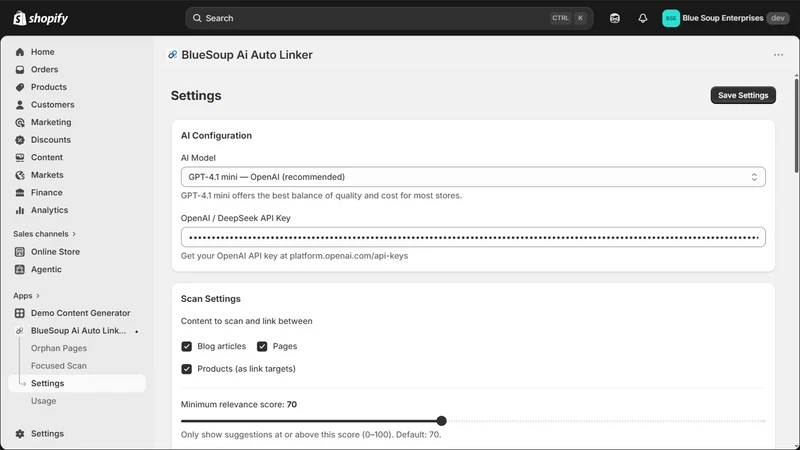Click the Demo Content Generator app icon
This screenshot has width=800, height=450.
click(x=20, y=313)
